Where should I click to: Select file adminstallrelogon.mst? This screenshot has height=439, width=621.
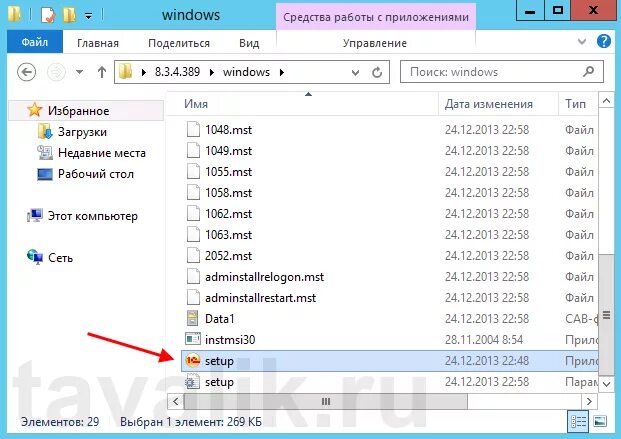264,277
